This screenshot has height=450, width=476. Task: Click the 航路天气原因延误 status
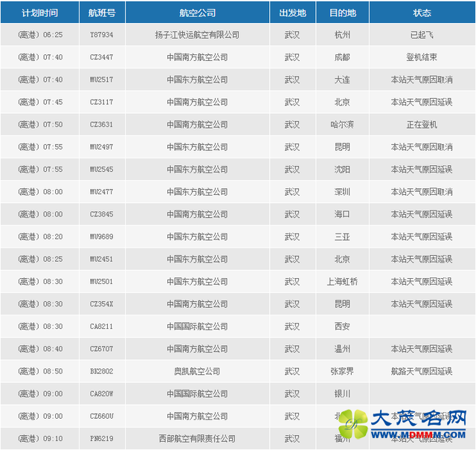(x=422, y=371)
